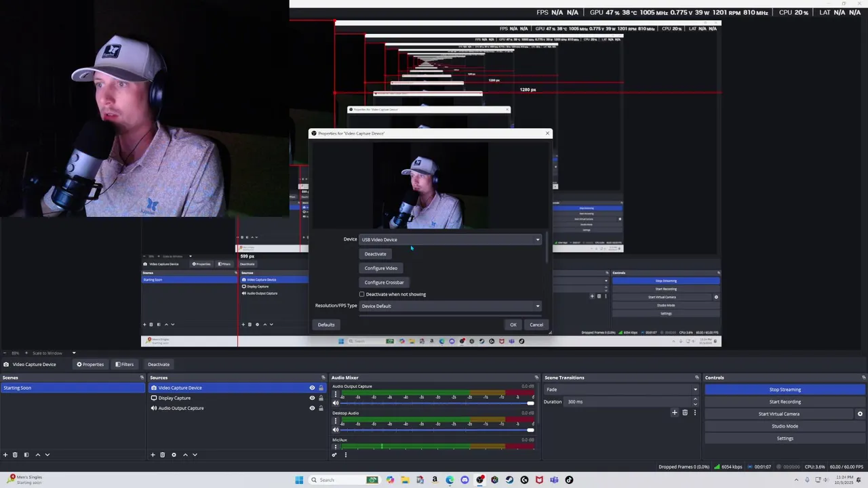The image size is (868, 488).
Task: Pop out the Scenes dock icon
Action: [x=142, y=378]
